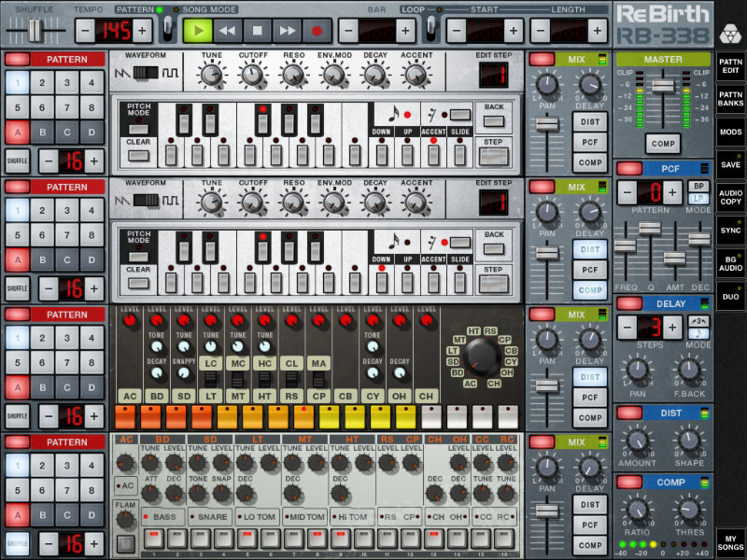Click the second synth Down octave button
Screen dimensions: 747x560
[381, 282]
